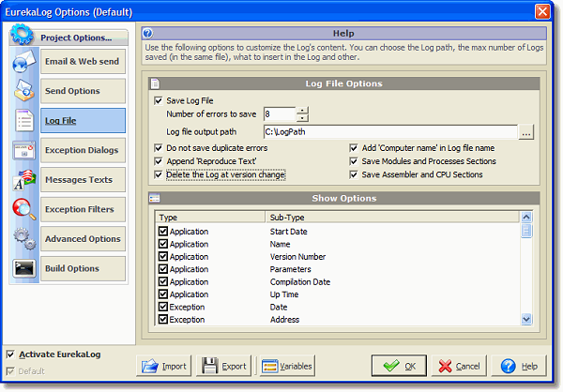This screenshot has width=563, height=392.
Task: Uncheck Exception Address row
Action: coord(163,319)
